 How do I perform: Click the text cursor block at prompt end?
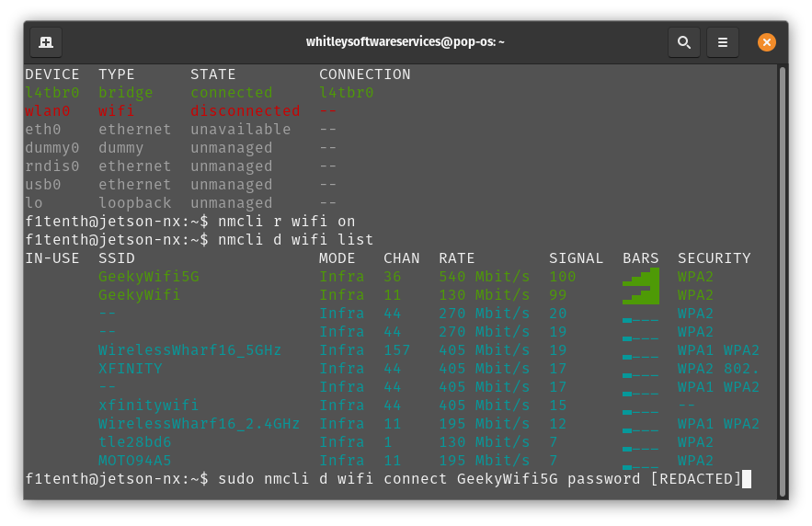[x=746, y=479]
